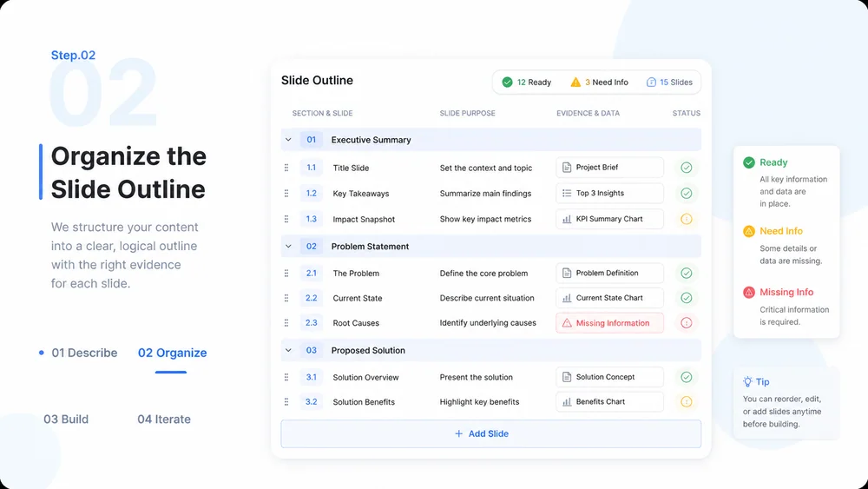Click the EVIDENCE & DATA column header
Screen dimensions: 868x489
[x=588, y=113]
